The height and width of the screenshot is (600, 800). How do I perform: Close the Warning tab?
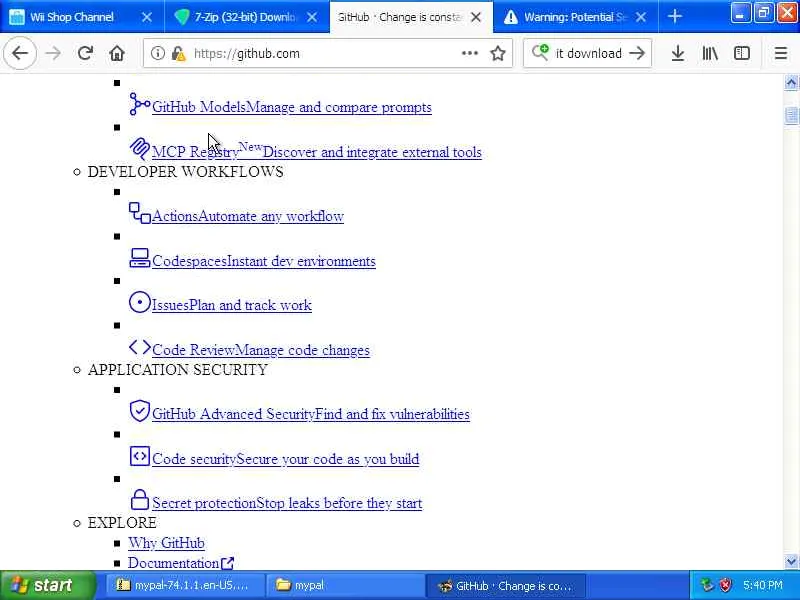641,17
